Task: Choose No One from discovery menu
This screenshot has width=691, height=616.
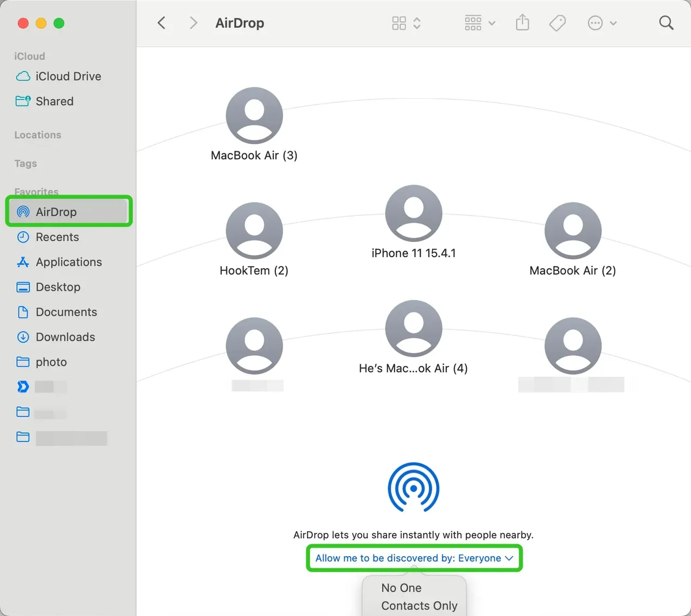Action: click(402, 588)
